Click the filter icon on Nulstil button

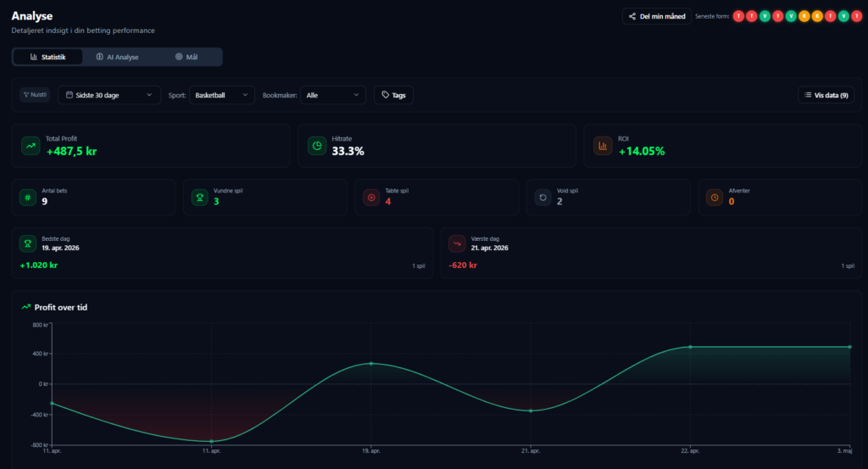(x=25, y=95)
